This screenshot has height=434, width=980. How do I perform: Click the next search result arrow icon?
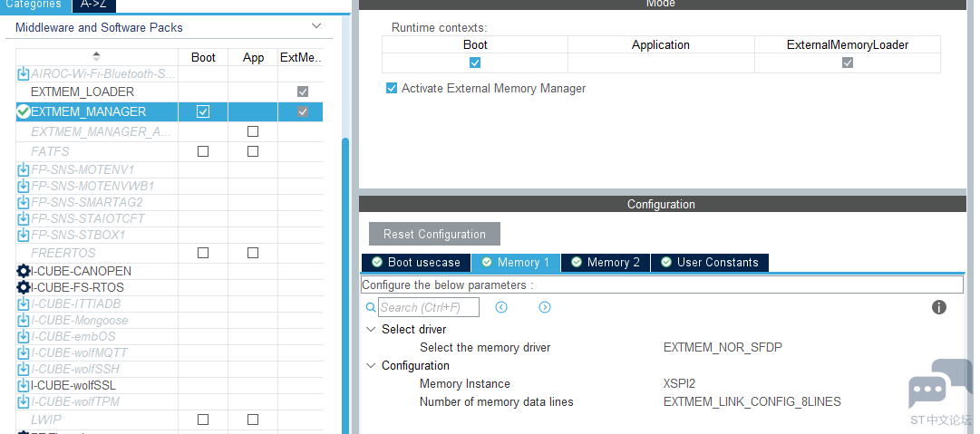(x=545, y=307)
